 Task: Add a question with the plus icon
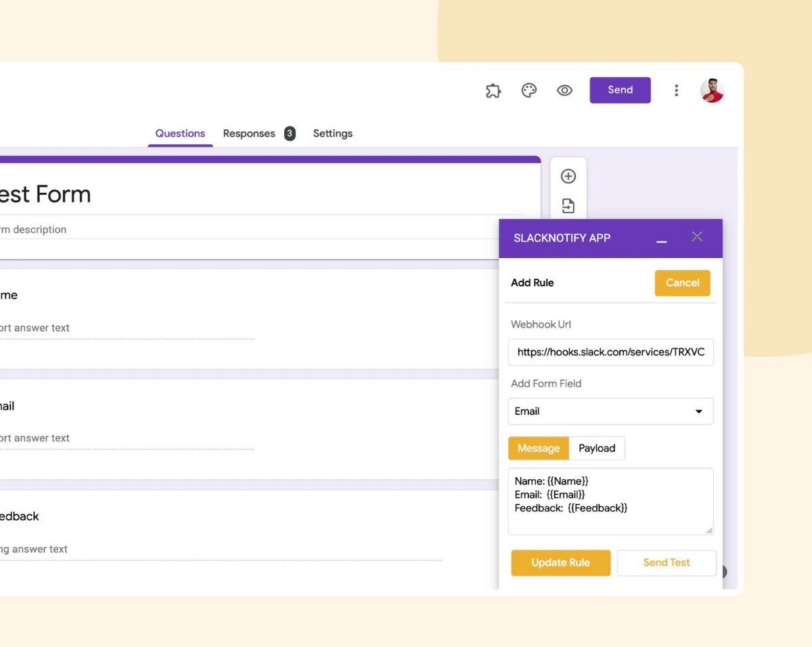click(568, 177)
